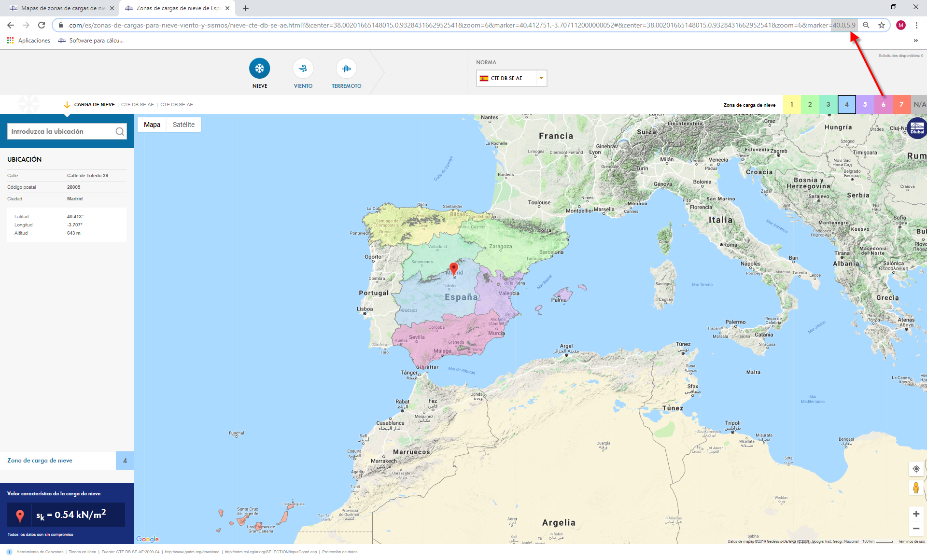Open Chrome's three-dot menu
Viewport: 927px width, 560px height.
[916, 25]
